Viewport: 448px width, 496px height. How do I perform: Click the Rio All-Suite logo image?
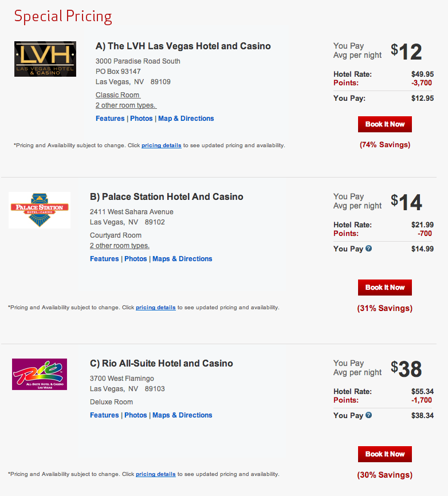pos(40,374)
